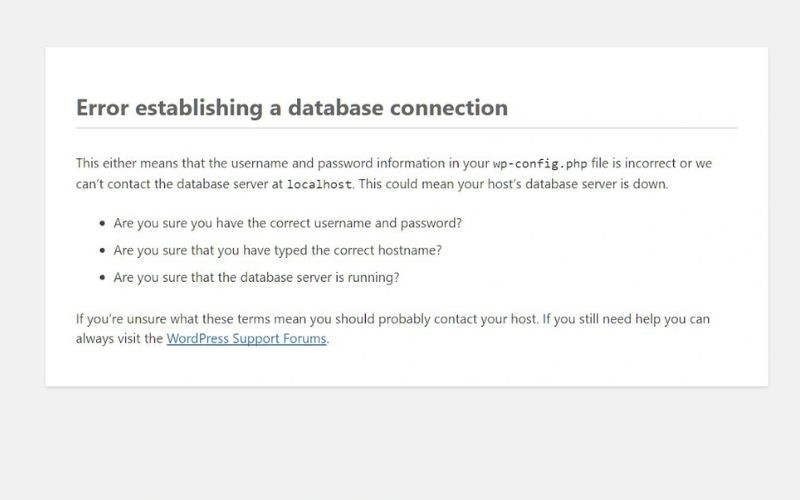Click the word "Error" in the heading

pyautogui.click(x=102, y=108)
